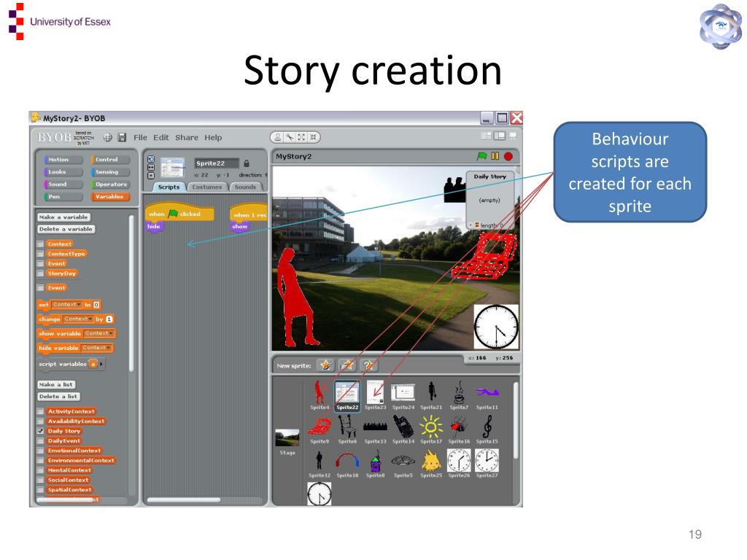This screenshot has height=560, width=747.
Task: Switch to the Sounds tab
Action: pos(245,187)
